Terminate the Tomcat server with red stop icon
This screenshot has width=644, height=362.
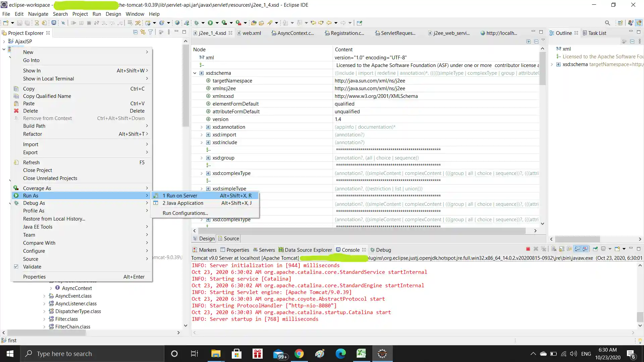point(528,249)
